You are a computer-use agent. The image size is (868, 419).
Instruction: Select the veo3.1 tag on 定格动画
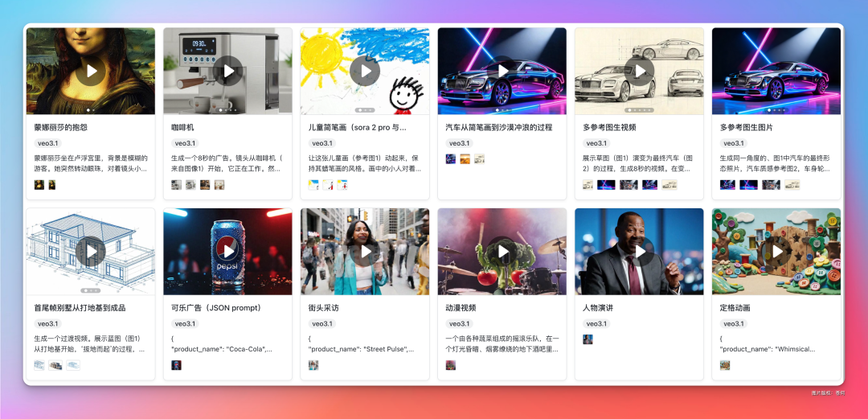coord(733,323)
